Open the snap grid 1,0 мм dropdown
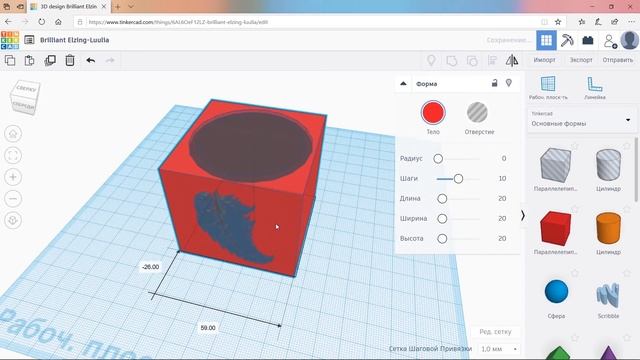This screenshot has height=360, width=640. [499, 349]
